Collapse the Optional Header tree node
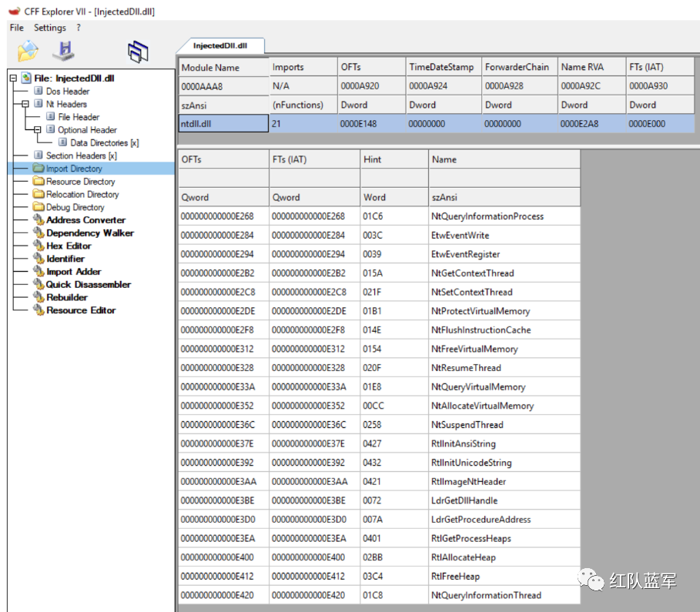 38,130
